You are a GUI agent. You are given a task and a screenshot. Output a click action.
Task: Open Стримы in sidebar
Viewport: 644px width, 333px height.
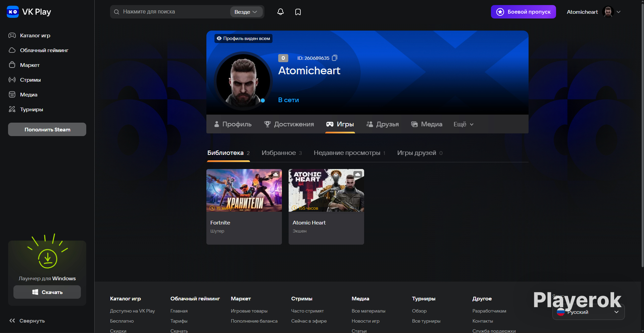click(31, 80)
